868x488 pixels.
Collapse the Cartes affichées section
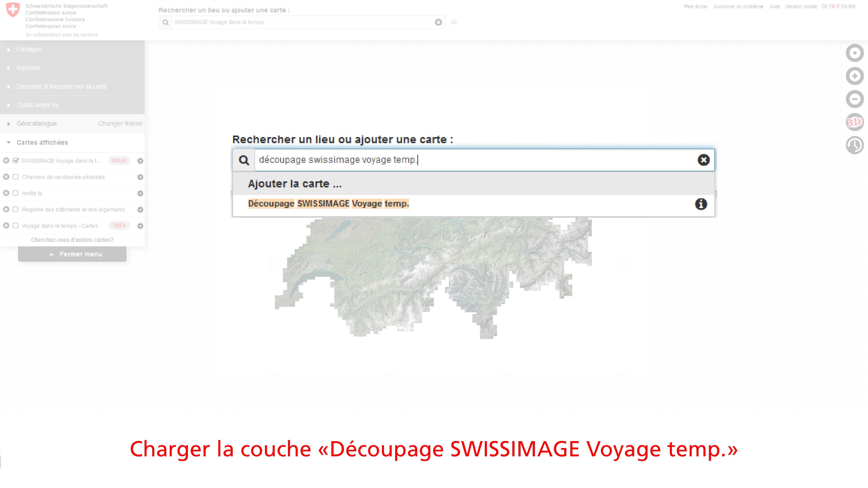42,142
